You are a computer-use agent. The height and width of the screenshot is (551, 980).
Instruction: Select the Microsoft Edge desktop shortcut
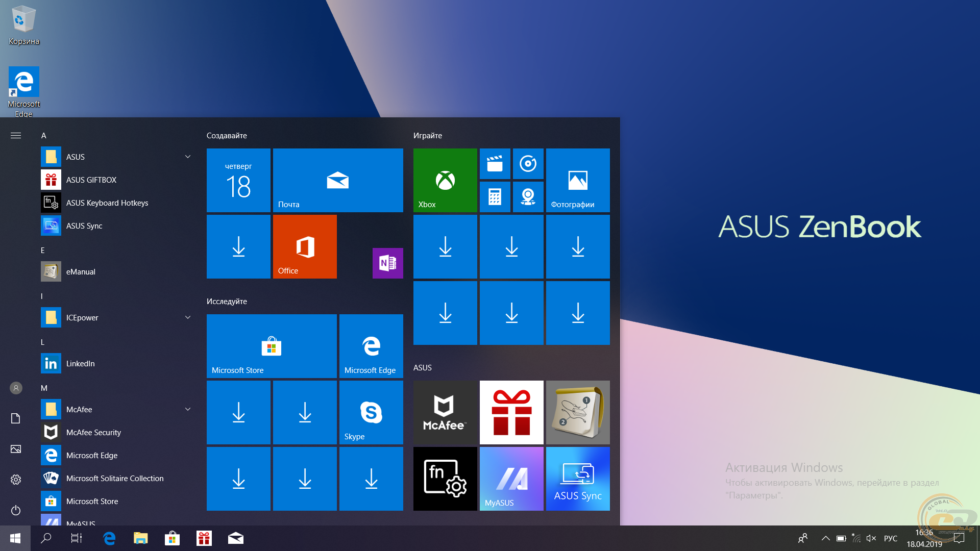pos(23,92)
